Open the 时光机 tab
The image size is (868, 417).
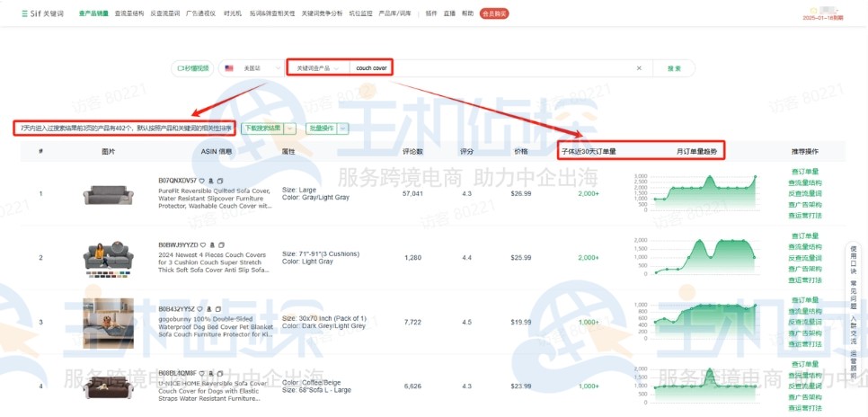coord(233,13)
